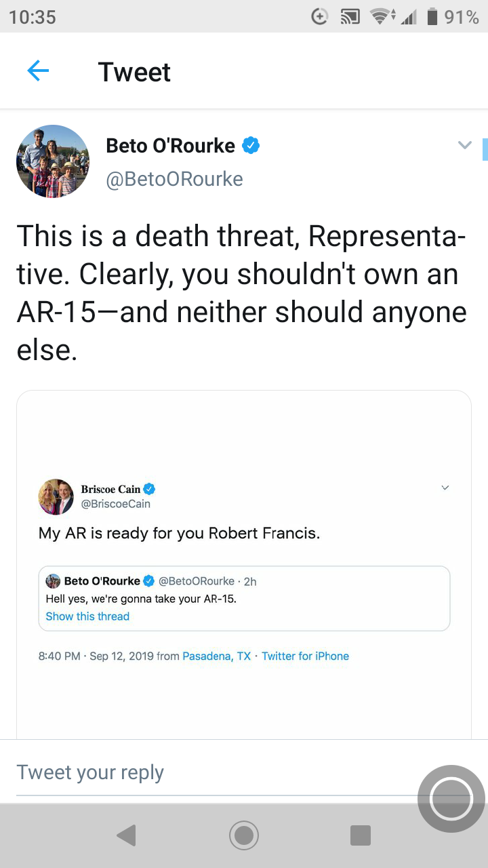Tap the battery icon in status bar
The image size is (488, 868).
coord(432,17)
